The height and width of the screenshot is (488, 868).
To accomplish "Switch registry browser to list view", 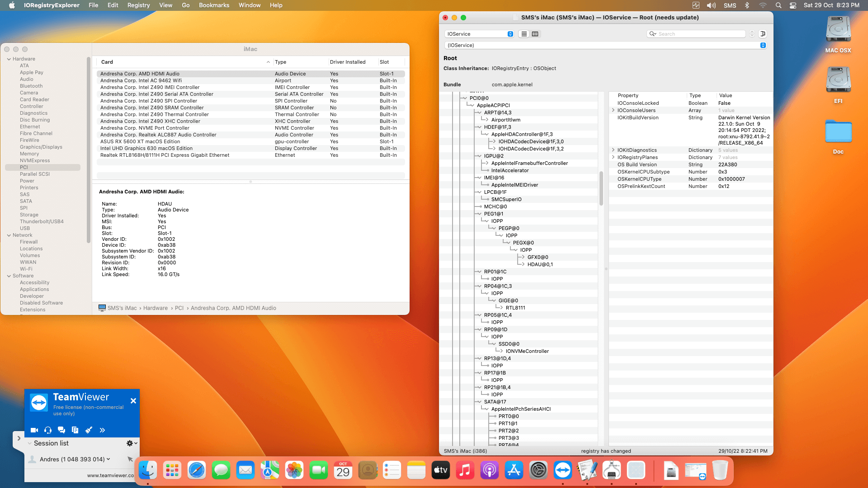I will coord(524,34).
